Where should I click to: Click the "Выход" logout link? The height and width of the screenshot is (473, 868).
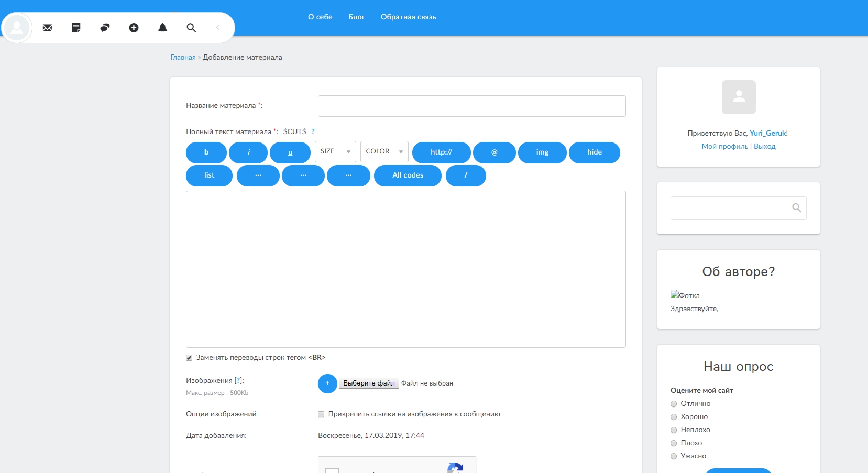click(764, 147)
